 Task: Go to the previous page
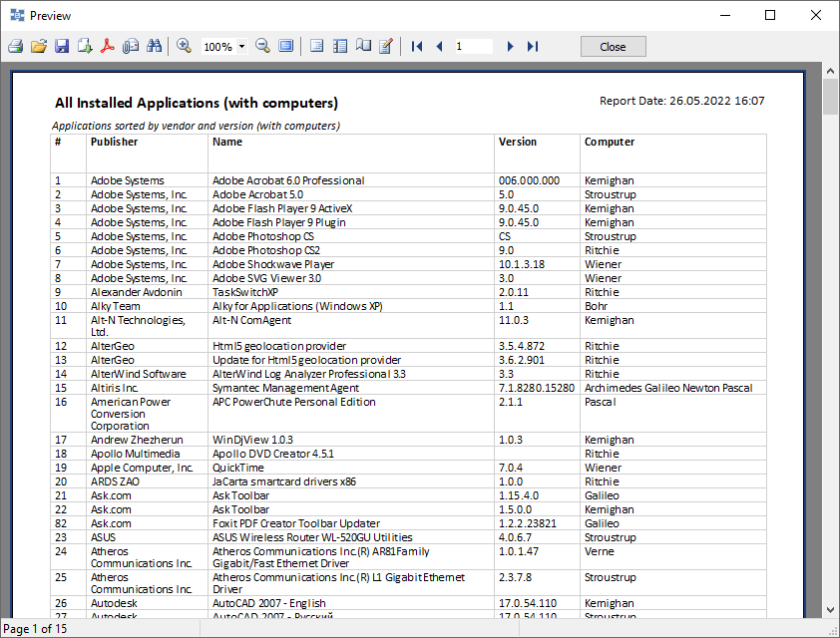pyautogui.click(x=439, y=46)
